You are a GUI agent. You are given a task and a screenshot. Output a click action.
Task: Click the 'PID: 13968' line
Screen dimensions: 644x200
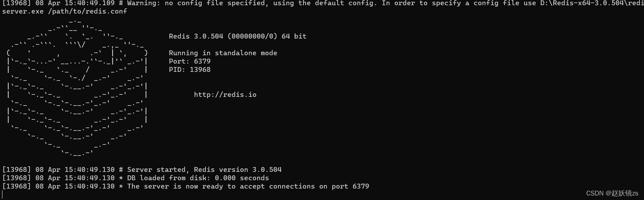pos(190,69)
